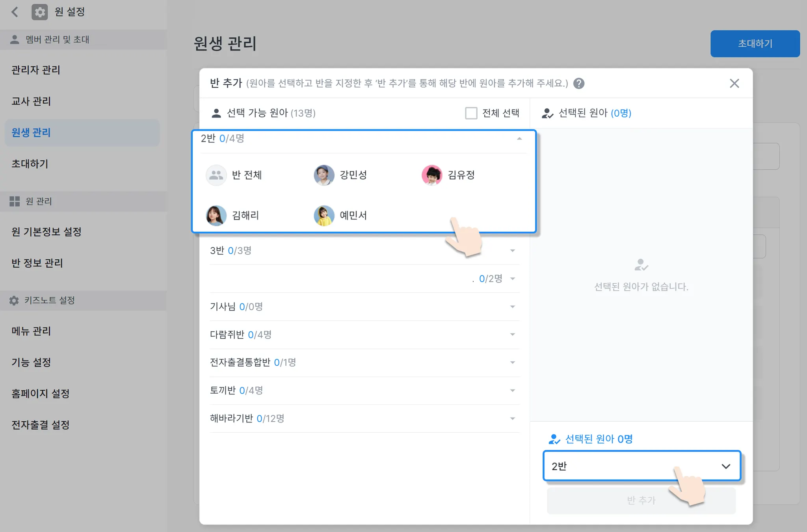Select 예민서's avatar
The width and height of the screenshot is (807, 532).
pos(324,216)
